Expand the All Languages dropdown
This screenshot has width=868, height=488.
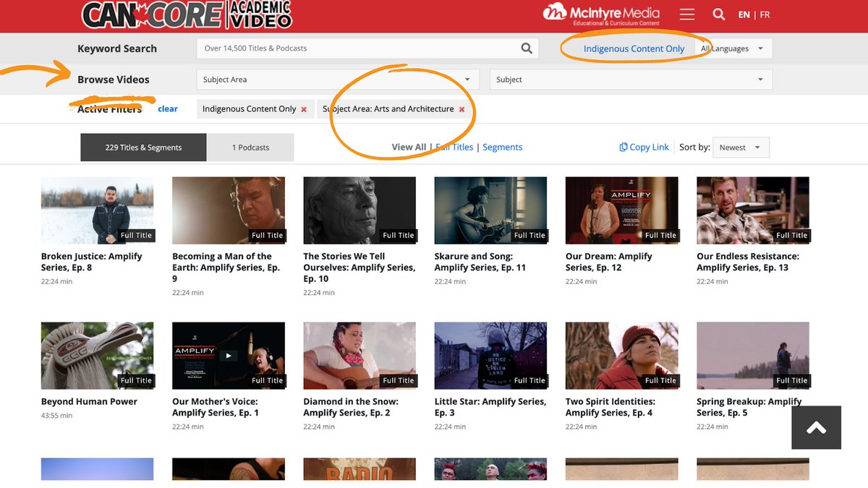tap(733, 48)
